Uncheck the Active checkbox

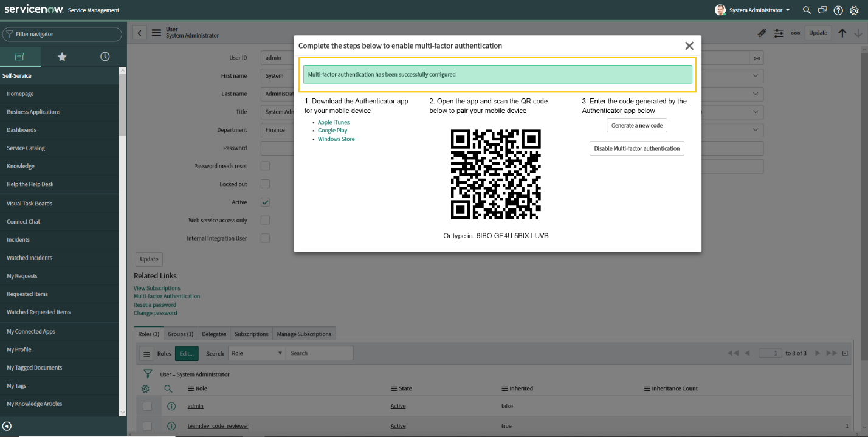tap(265, 202)
